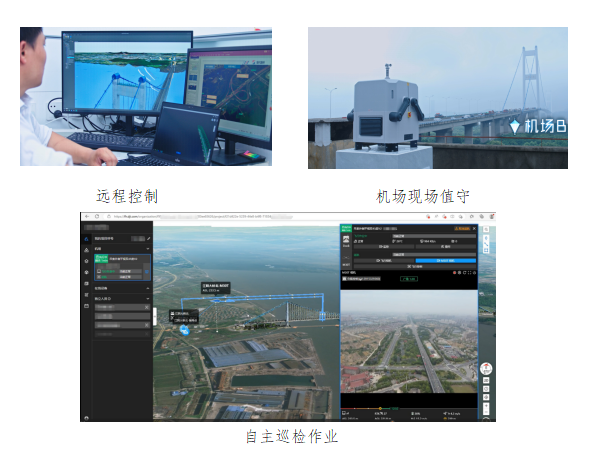
Task: Click the pencil edit icon beside the project name
Action: click(149, 238)
